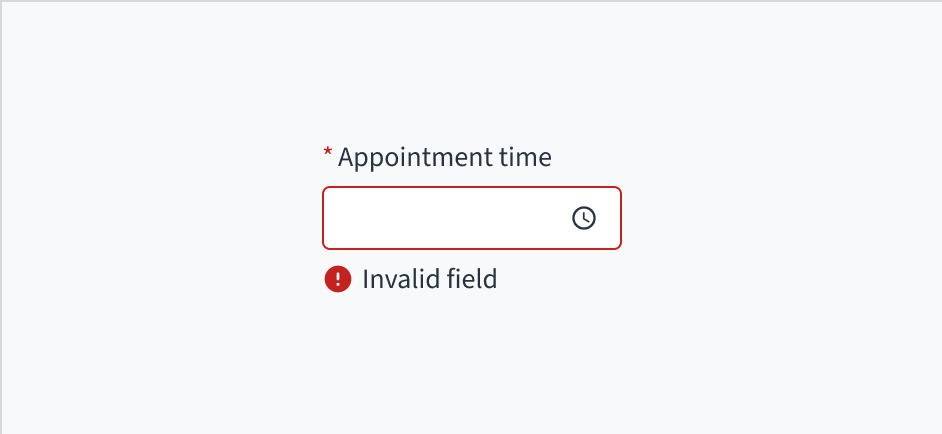Click the word "time" in the field label
Viewport: 942px width, 434px height.
pyautogui.click(x=526, y=158)
